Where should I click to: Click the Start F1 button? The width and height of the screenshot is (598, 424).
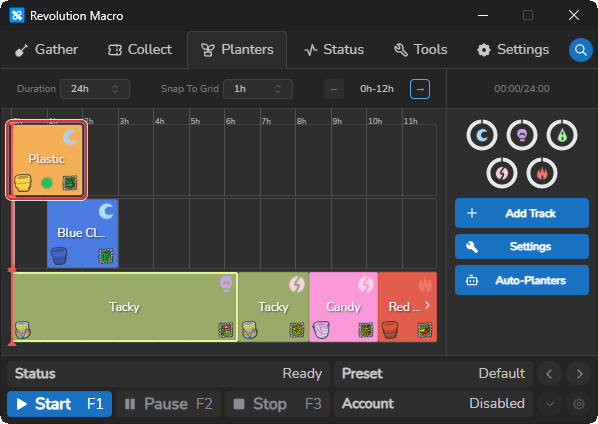[59, 404]
